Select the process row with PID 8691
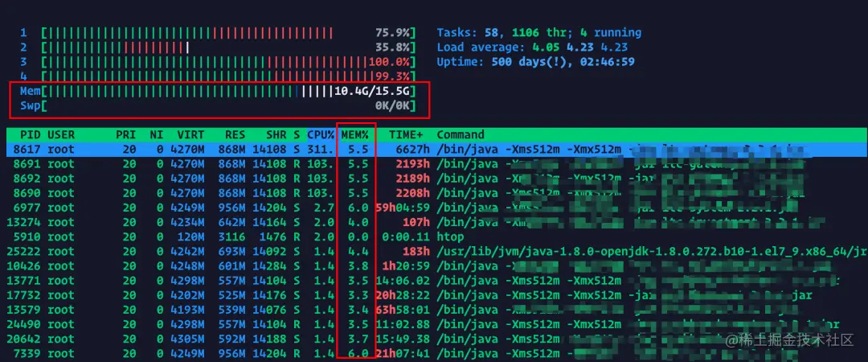 [x=437, y=163]
